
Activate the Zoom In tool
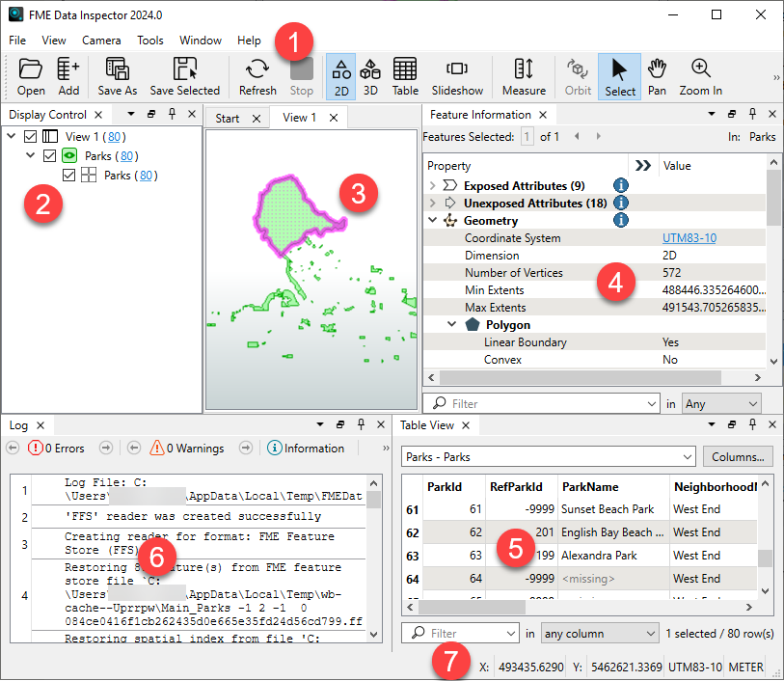pyautogui.click(x=700, y=76)
